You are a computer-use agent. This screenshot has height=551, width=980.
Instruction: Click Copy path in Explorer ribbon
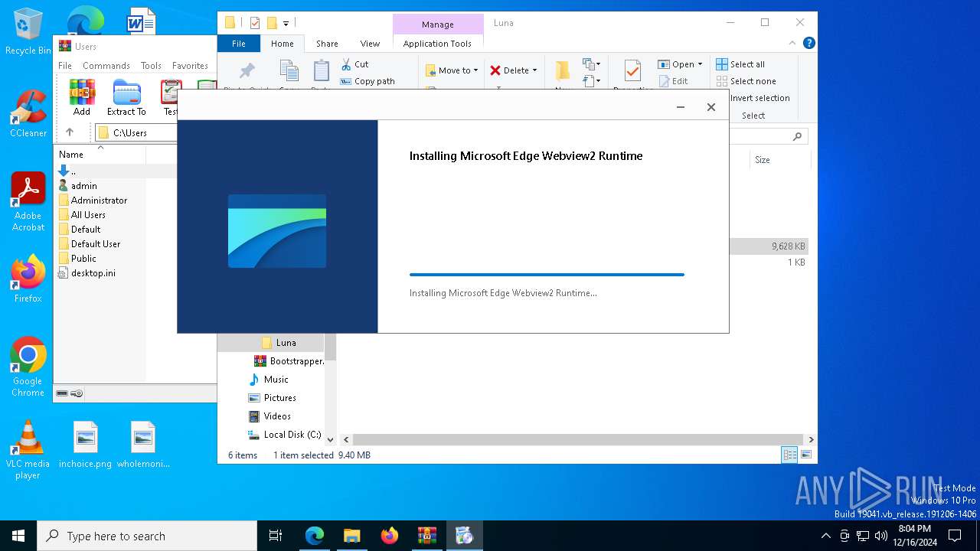[367, 81]
